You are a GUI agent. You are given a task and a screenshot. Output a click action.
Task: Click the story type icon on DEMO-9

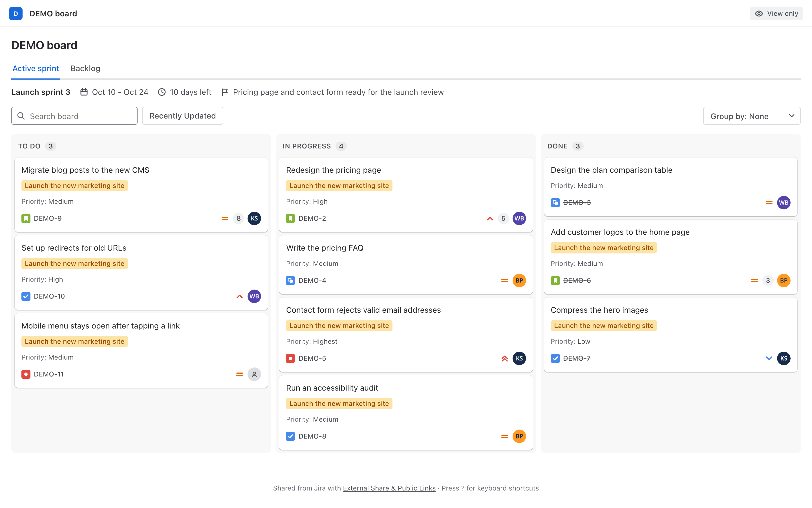point(26,218)
